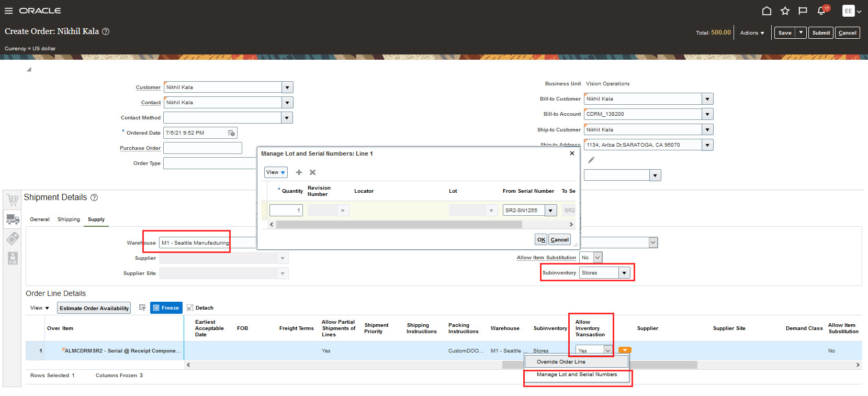Image resolution: width=868 pixels, height=396 pixels.
Task: Click the wrap/format icon beside Freeze
Action: 142,308
